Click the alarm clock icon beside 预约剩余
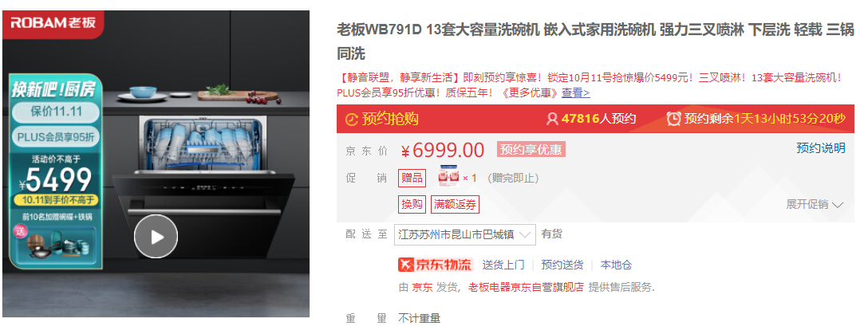868x330 pixels. [x=673, y=118]
